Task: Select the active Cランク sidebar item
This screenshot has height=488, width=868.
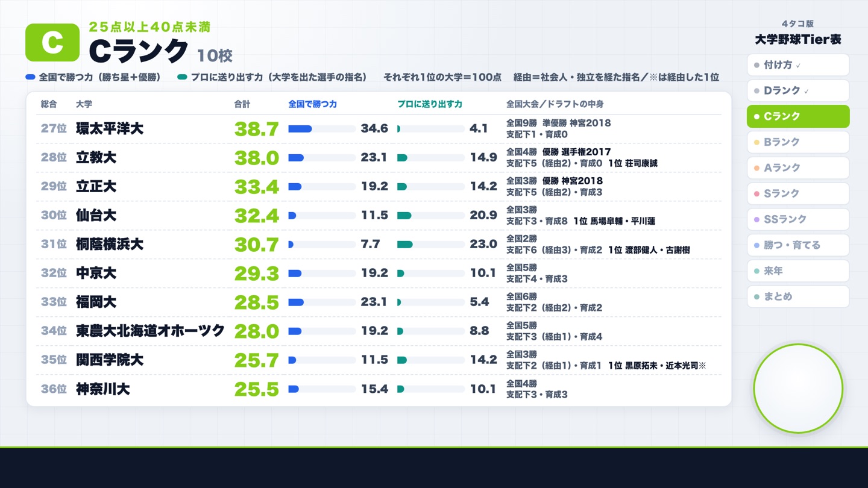Action: coord(797,116)
